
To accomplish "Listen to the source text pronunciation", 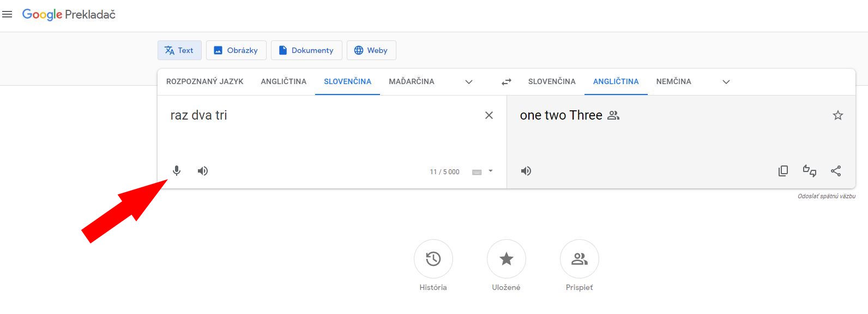I will (203, 171).
